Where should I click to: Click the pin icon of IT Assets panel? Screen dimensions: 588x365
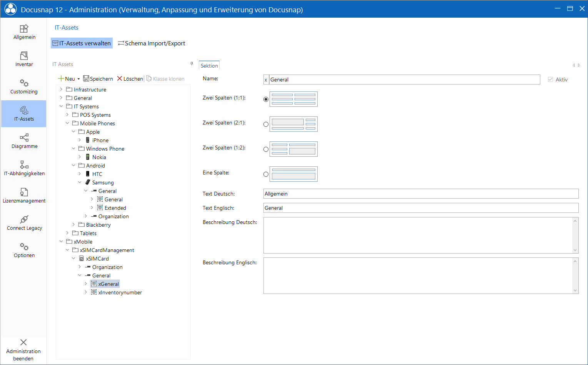coord(192,64)
